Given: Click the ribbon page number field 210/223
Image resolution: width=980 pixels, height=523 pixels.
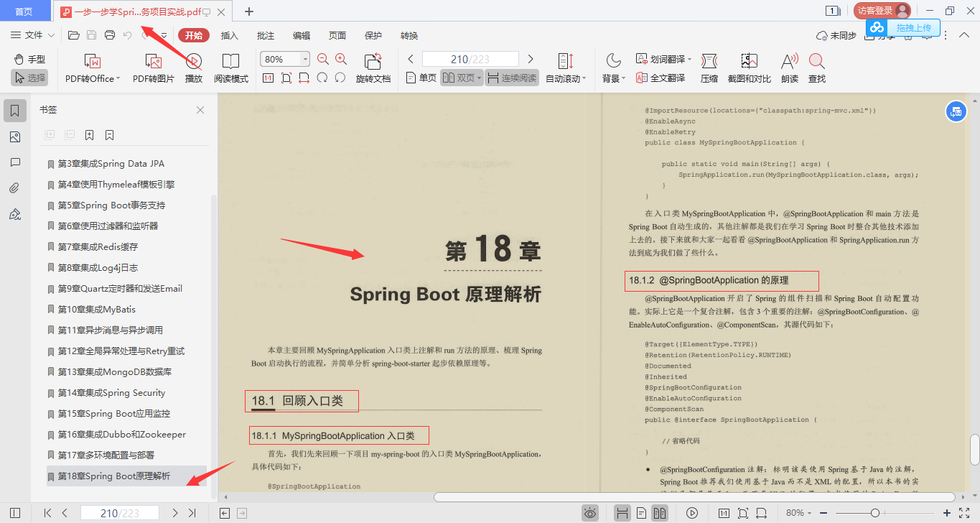Looking at the screenshot, I should click(x=470, y=60).
